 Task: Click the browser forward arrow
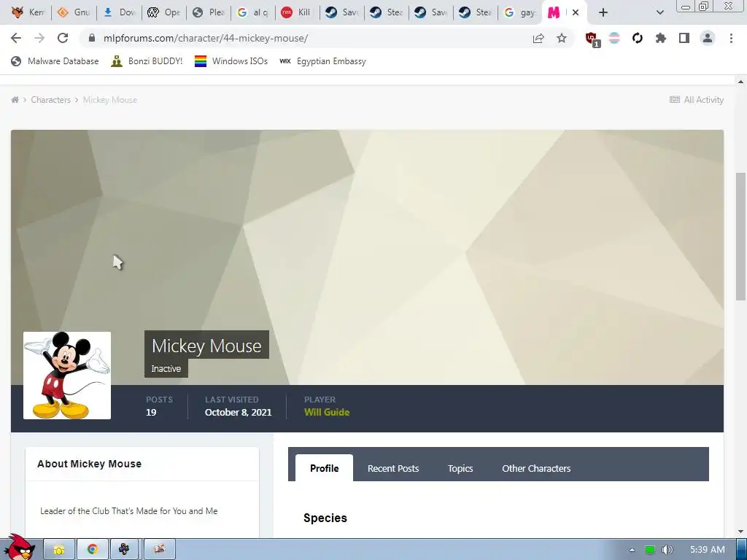pyautogui.click(x=39, y=38)
